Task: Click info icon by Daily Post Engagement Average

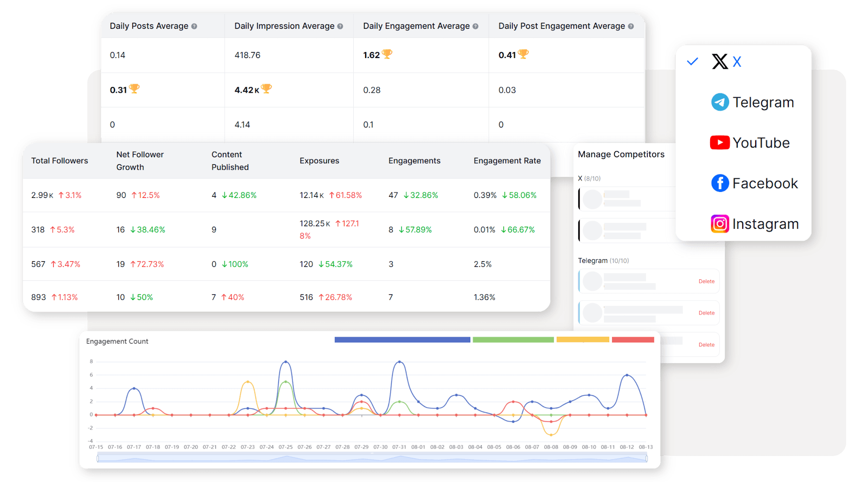Action: (x=630, y=27)
